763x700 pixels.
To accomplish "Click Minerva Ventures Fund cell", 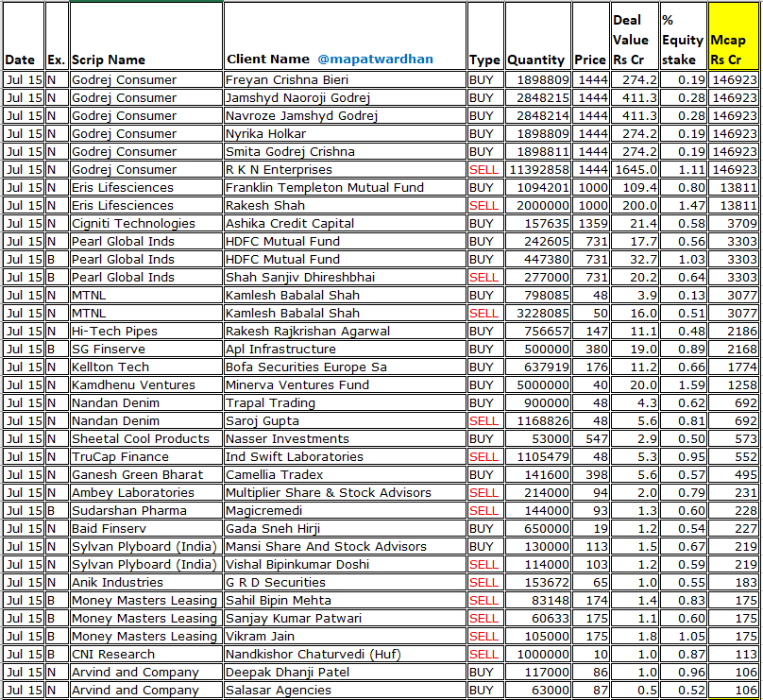I will [345, 385].
